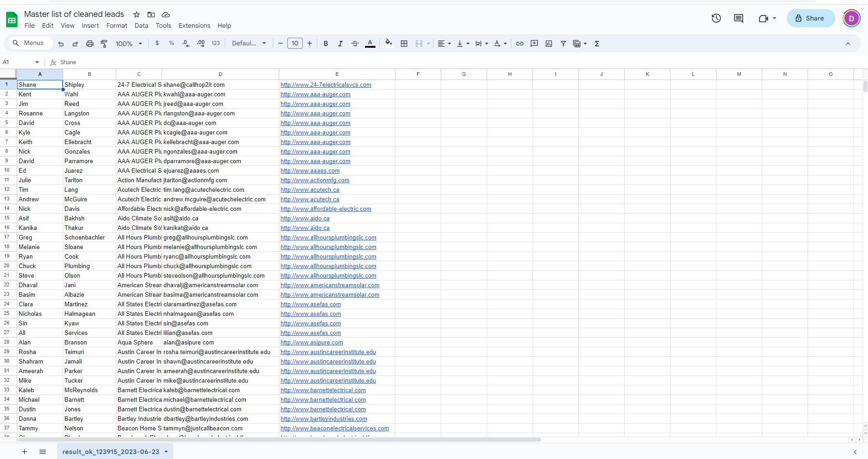This screenshot has height=459, width=868.
Task: Open the functions menu
Action: coord(597,44)
